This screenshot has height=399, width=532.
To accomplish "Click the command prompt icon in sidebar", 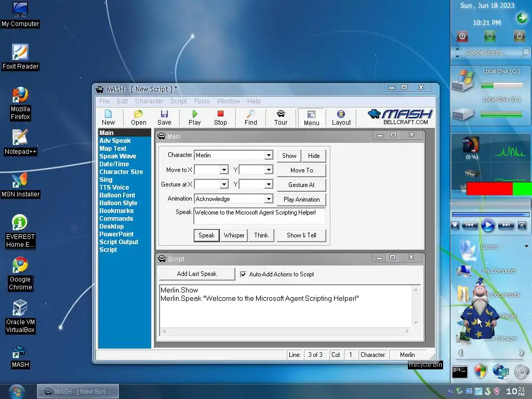I will click(460, 371).
